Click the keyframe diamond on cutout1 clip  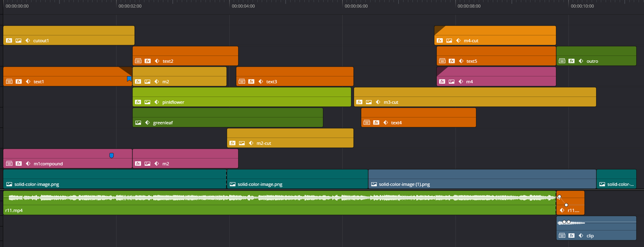[28, 40]
